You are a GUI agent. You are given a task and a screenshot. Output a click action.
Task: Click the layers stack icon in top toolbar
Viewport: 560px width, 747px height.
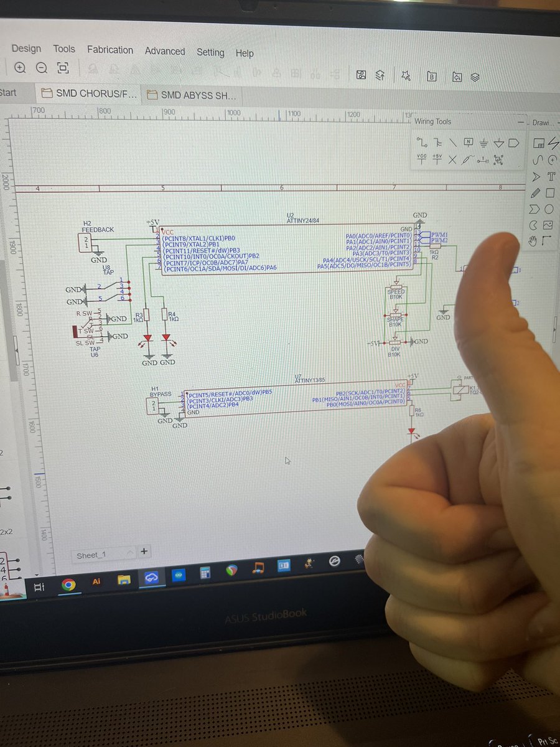[475, 77]
